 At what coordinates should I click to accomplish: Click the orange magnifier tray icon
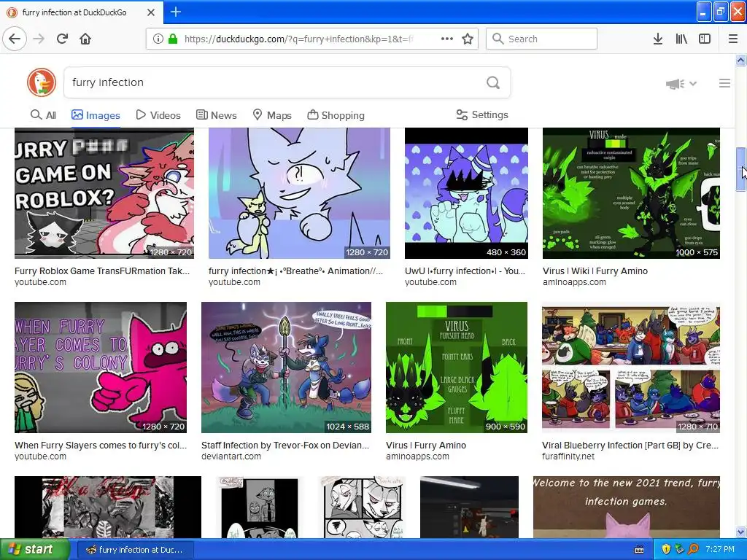tap(693, 550)
